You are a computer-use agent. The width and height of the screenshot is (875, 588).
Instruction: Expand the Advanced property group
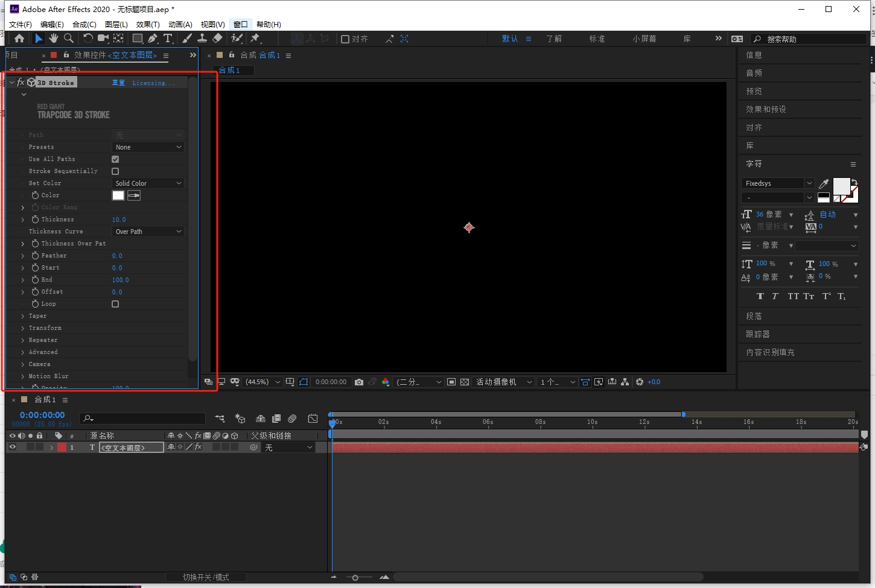[23, 352]
